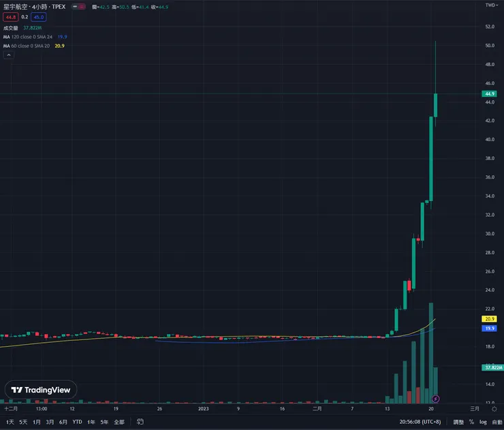Viewport: 504px width, 430px height.
Task: Select the 1天 time range
Action: 10,422
